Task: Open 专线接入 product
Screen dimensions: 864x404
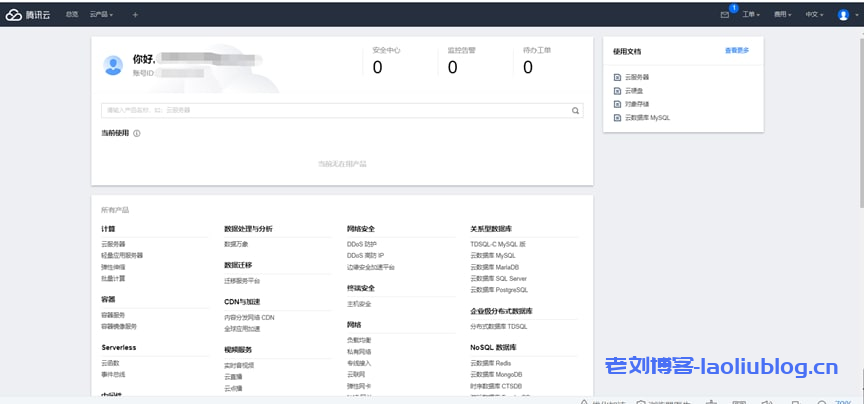Action: pos(359,363)
